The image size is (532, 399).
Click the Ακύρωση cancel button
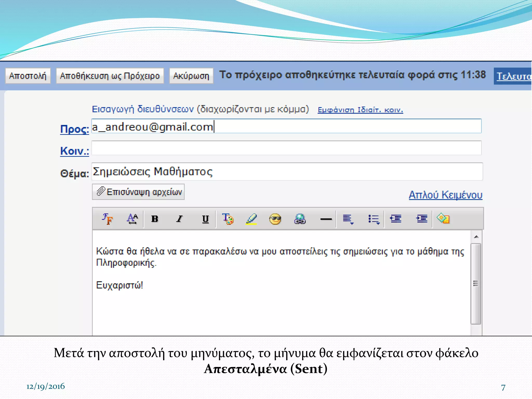pyautogui.click(x=191, y=76)
